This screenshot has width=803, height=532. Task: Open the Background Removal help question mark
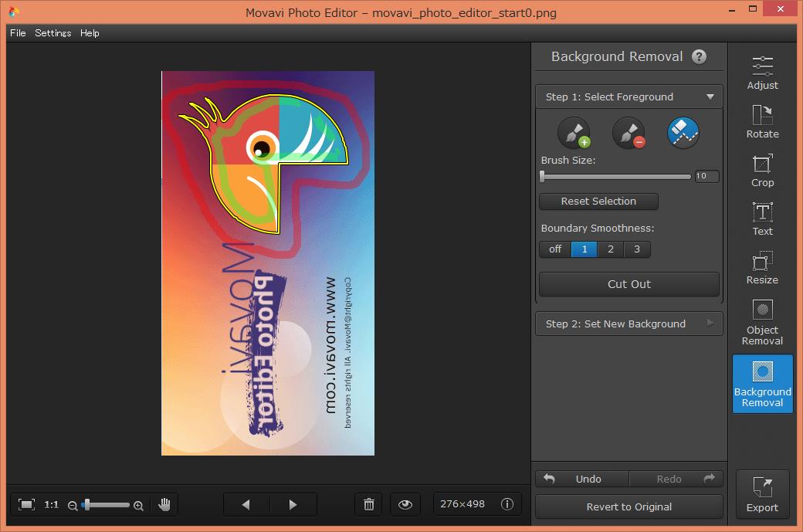(699, 56)
